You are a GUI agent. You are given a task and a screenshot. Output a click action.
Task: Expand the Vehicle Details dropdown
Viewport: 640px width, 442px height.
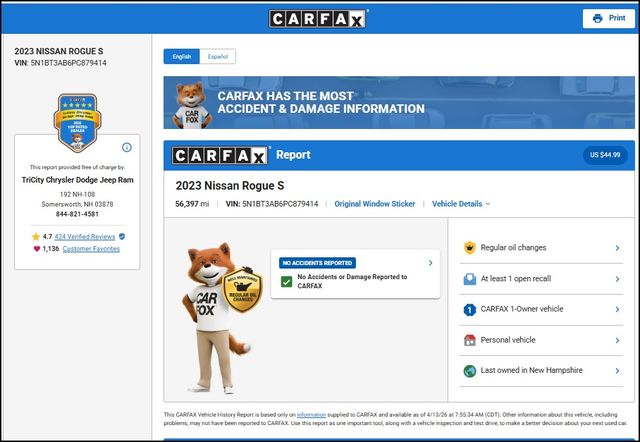tap(461, 204)
